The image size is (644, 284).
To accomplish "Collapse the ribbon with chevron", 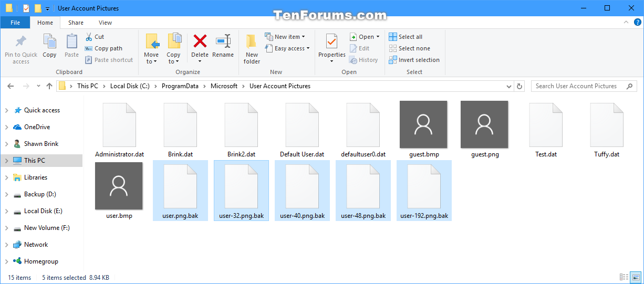I will [625, 23].
